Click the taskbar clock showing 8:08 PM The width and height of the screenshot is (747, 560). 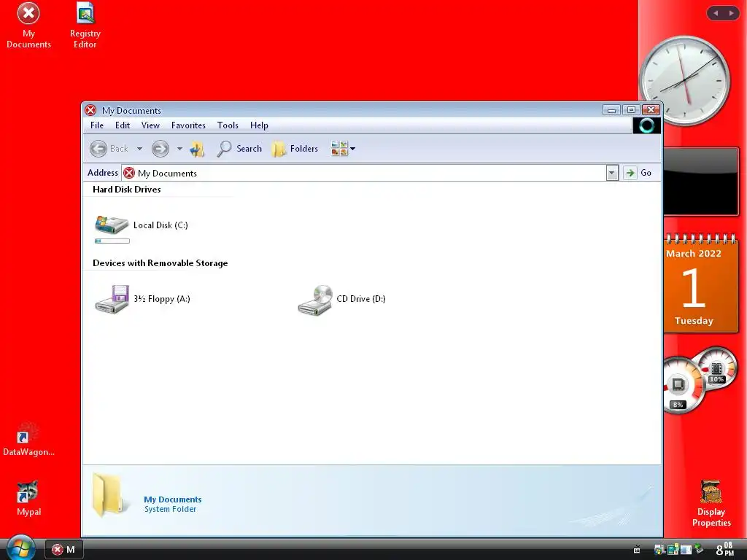725,550
